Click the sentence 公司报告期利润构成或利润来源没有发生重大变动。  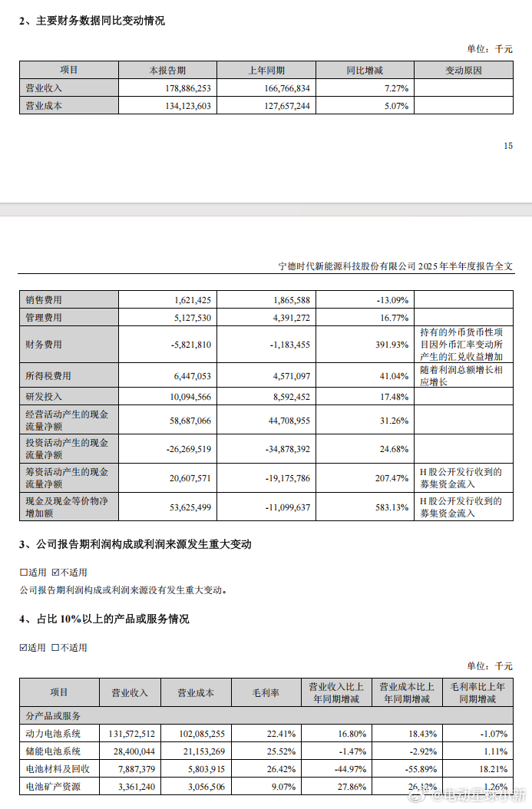click(x=124, y=589)
